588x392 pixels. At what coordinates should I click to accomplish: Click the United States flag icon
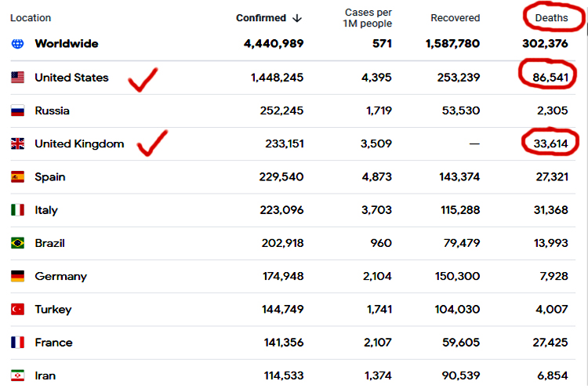pos(17,78)
